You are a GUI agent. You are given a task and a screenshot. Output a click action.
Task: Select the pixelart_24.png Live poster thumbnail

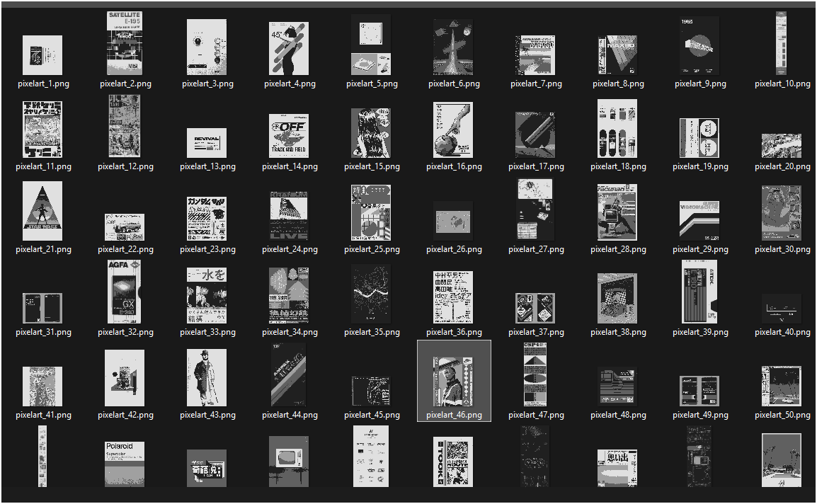(x=289, y=216)
